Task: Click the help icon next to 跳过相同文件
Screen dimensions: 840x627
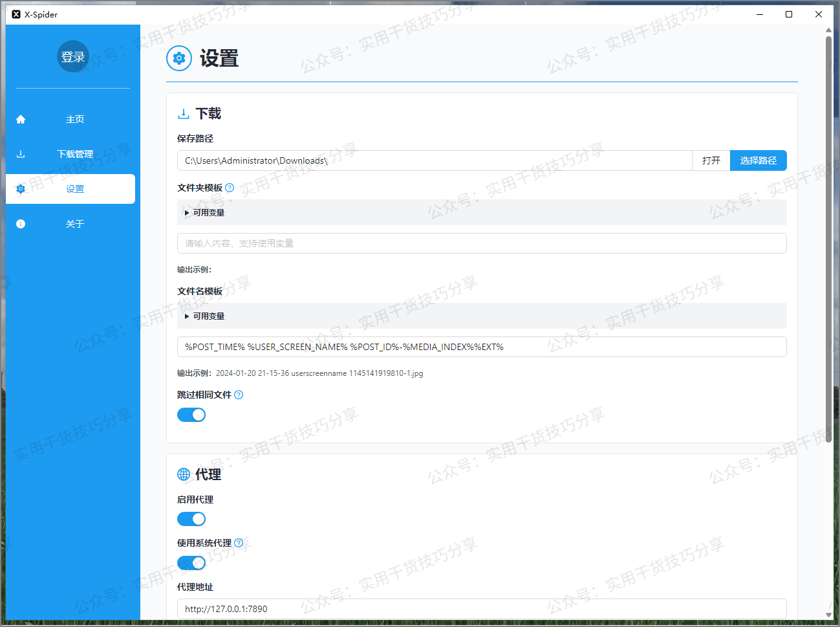Action: 239,394
